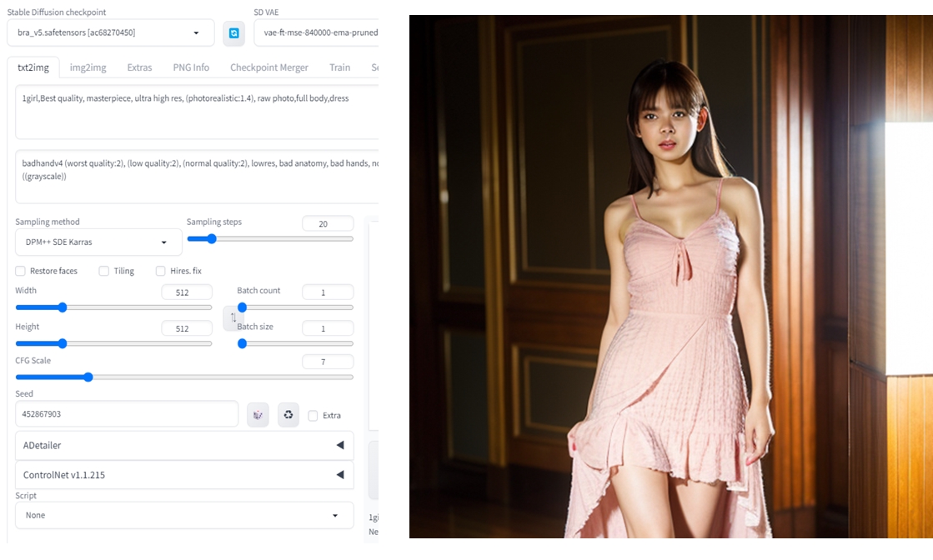Click the dice random seed icon

pyautogui.click(x=258, y=414)
